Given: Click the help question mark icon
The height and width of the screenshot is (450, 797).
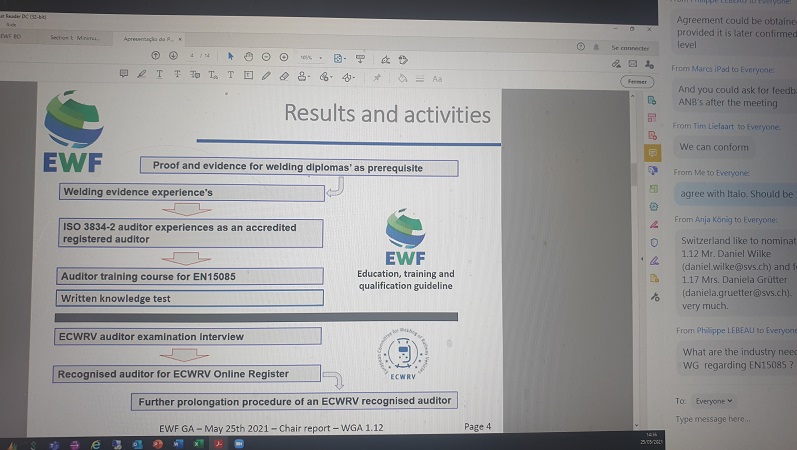Looking at the screenshot, I should [580, 46].
